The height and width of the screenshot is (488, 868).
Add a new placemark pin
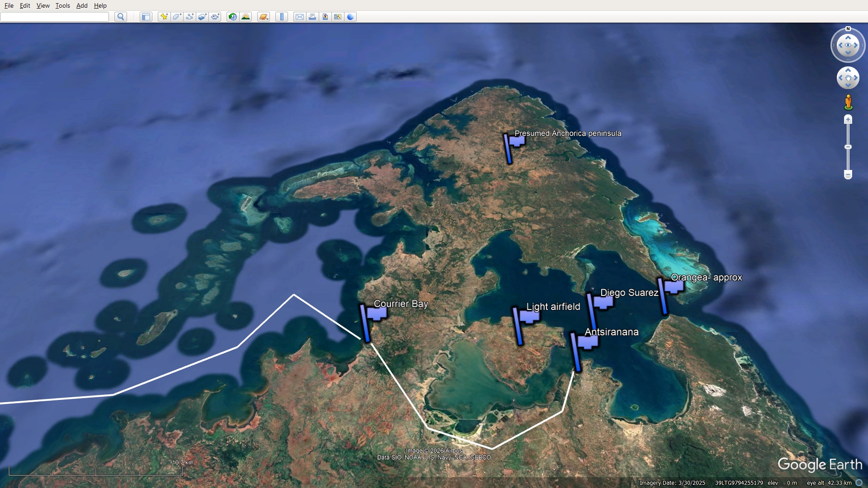[164, 17]
